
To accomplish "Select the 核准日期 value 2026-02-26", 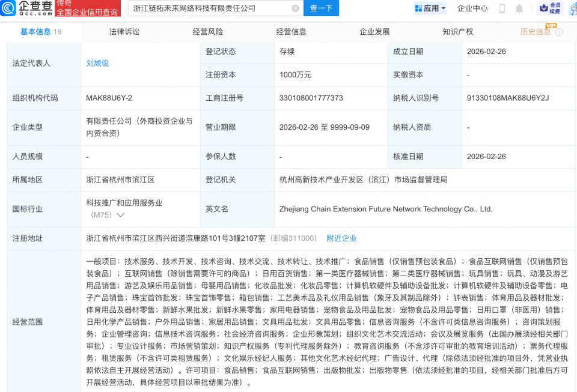I will [x=486, y=157].
